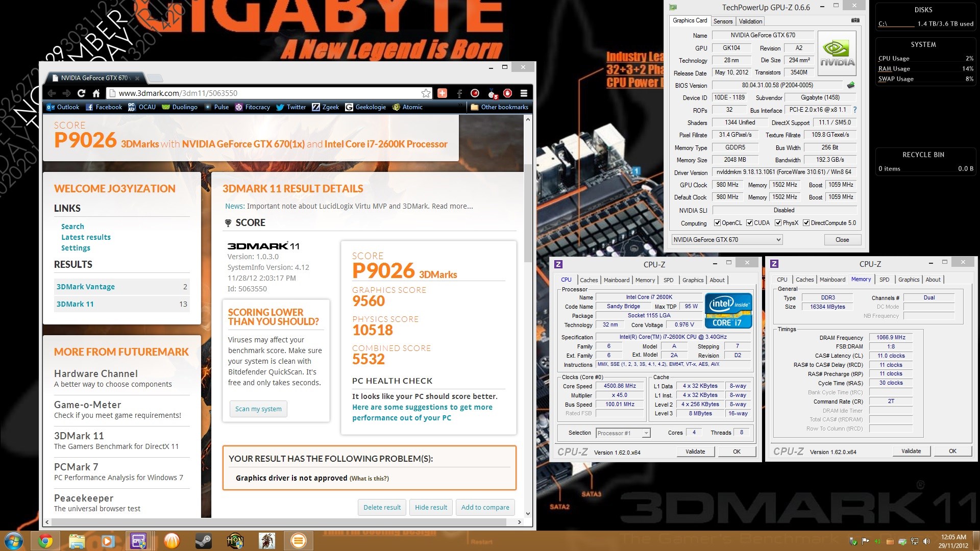
Task: Click the Latest results link
Action: [86, 237]
